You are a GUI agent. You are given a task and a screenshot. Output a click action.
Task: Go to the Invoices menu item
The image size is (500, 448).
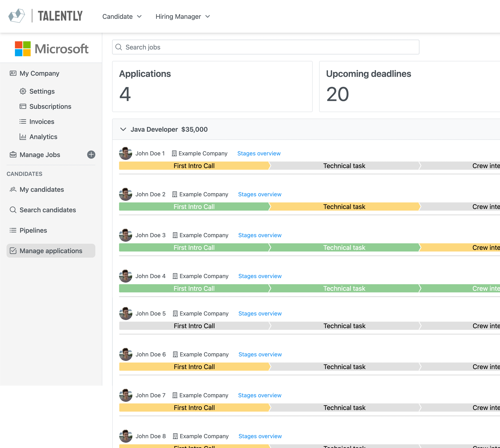tap(42, 122)
